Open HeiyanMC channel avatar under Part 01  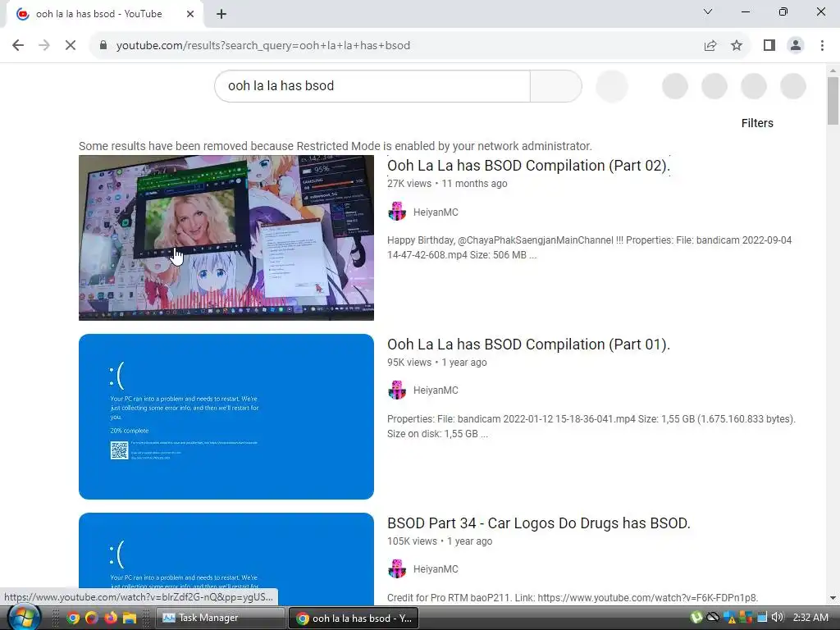tap(397, 390)
